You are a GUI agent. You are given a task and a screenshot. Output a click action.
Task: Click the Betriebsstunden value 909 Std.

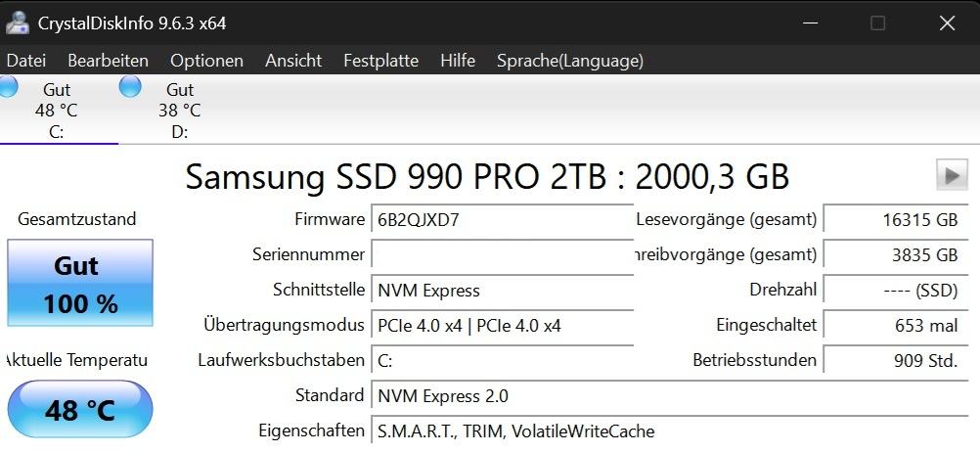(x=892, y=360)
